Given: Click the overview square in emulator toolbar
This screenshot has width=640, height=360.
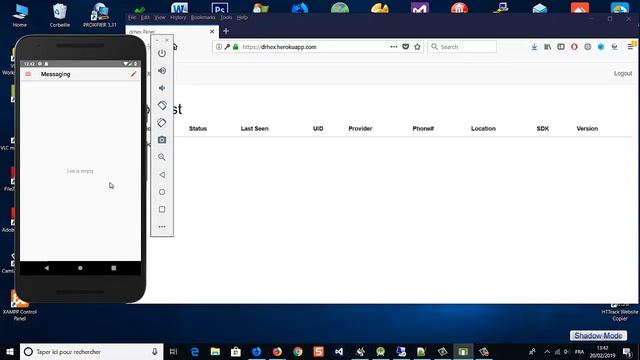Looking at the screenshot, I should pos(162,209).
